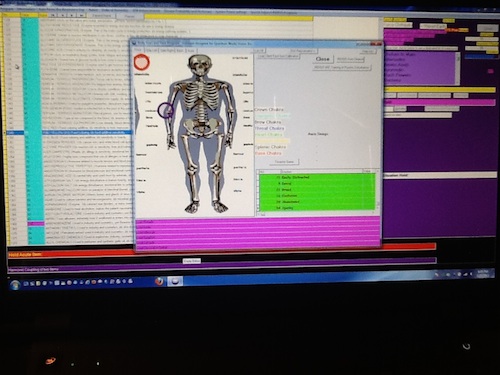Click the green list's vertical scrollbar
The image size is (500, 375).
377,191
